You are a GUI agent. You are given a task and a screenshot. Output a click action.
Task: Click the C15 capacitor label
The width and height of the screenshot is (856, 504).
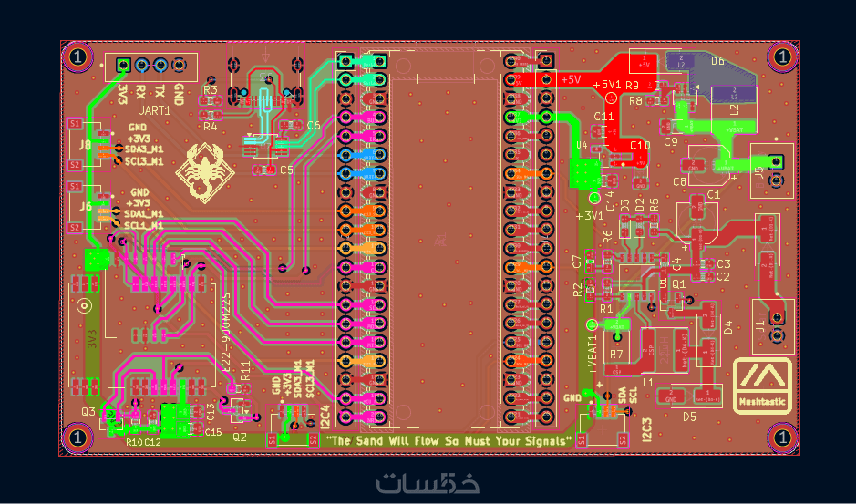click(213, 432)
